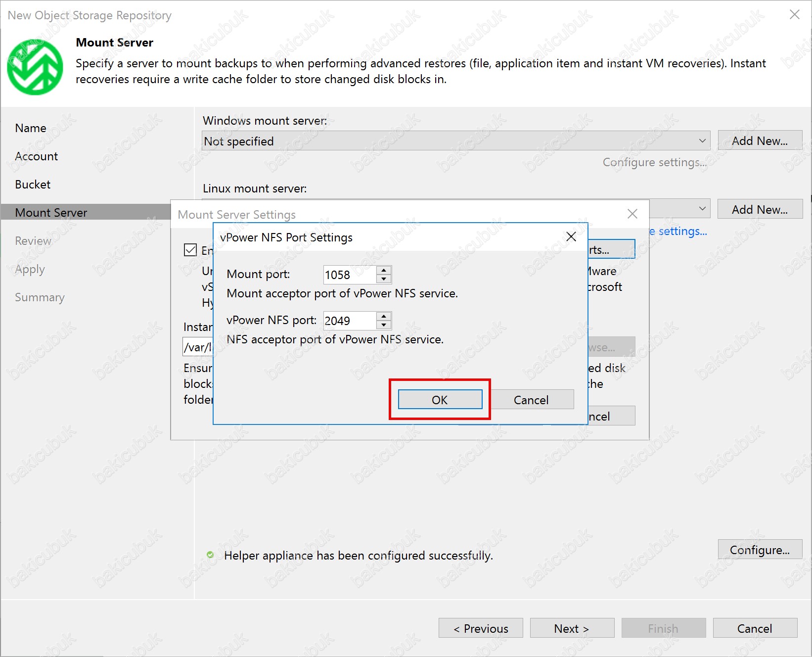Click the vPower NFS port number field

pos(349,321)
